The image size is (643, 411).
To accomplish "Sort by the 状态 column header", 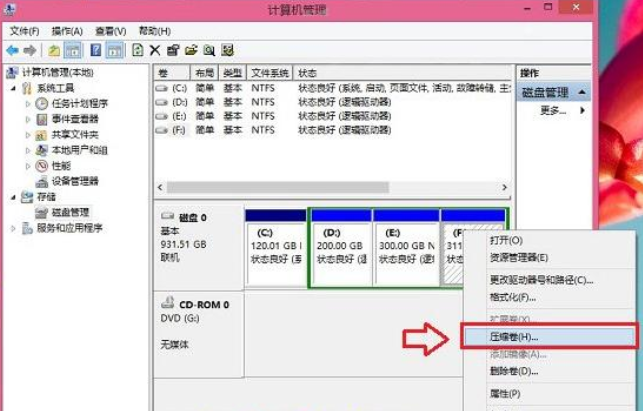I will 403,73.
